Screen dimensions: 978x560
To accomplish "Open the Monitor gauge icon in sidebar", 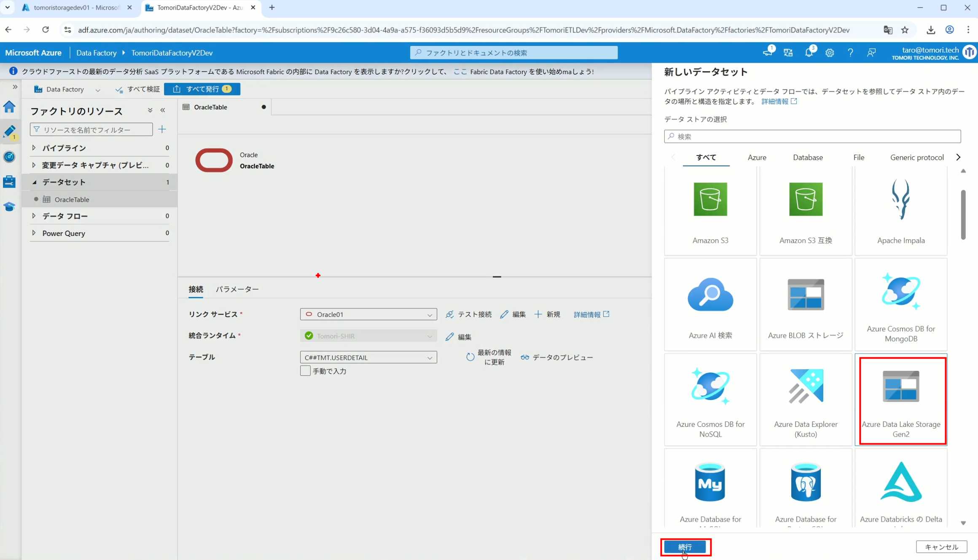I will click(9, 157).
